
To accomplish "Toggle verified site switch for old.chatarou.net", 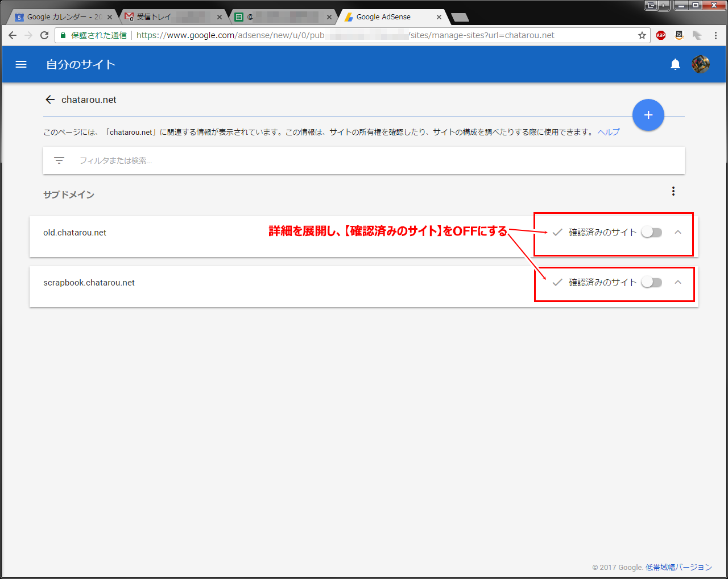I will pos(652,232).
